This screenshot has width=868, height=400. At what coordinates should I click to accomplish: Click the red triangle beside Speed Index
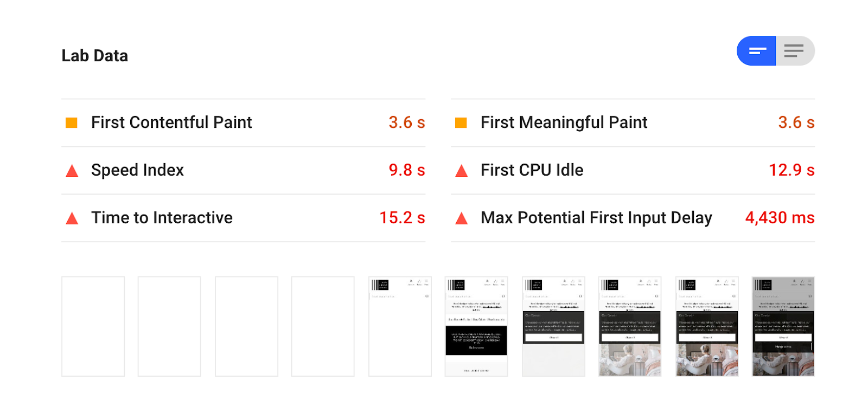[72, 171]
